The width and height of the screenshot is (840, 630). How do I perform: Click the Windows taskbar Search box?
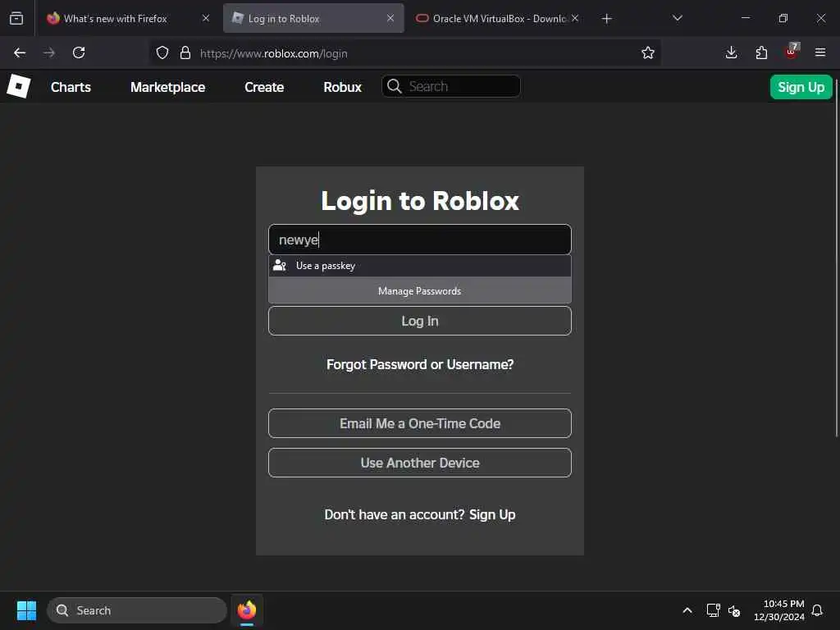click(x=137, y=610)
